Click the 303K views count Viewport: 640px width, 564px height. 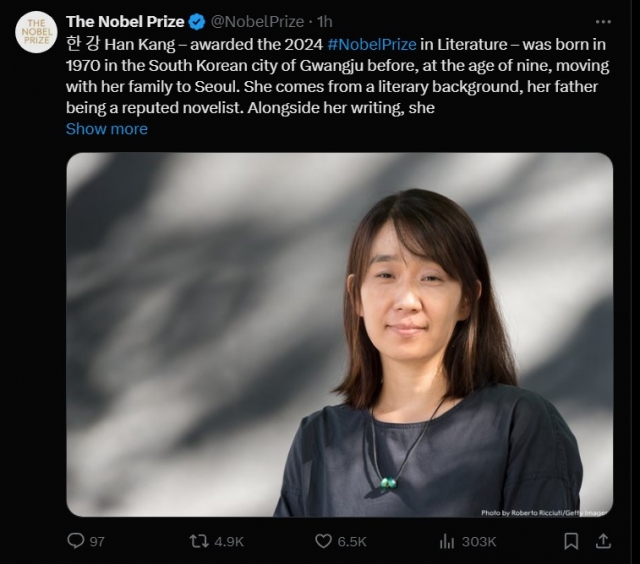479,542
